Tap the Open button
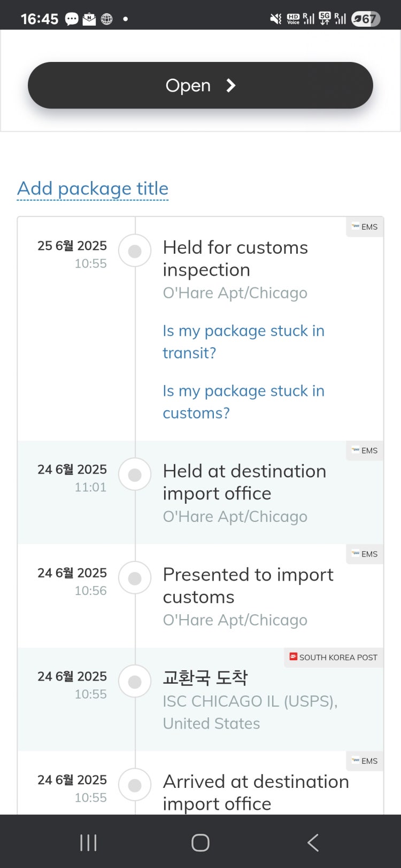 pos(200,85)
